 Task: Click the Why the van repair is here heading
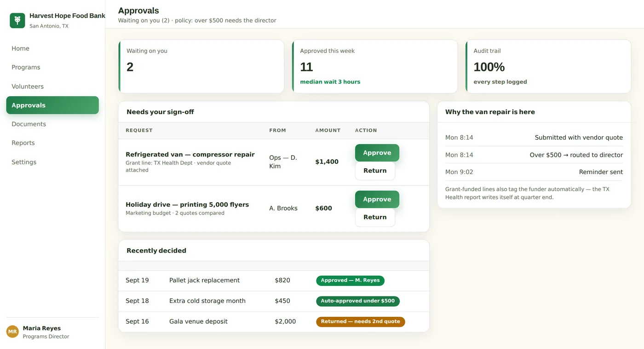point(490,112)
